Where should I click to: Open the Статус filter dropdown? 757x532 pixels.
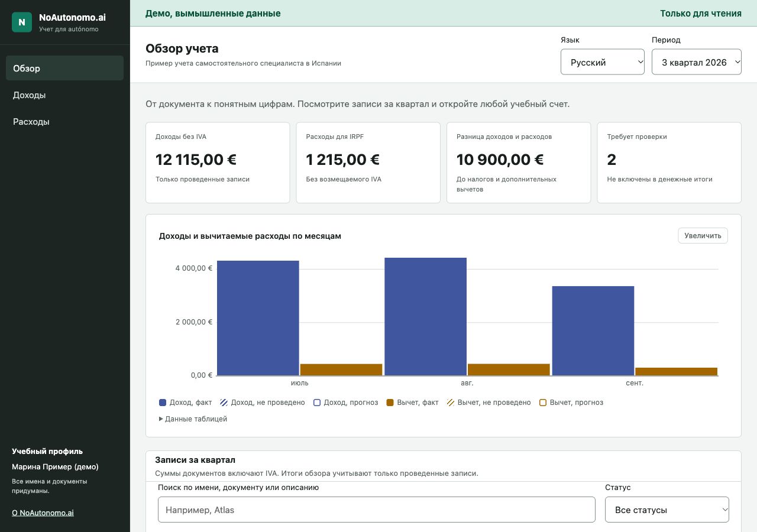click(667, 510)
